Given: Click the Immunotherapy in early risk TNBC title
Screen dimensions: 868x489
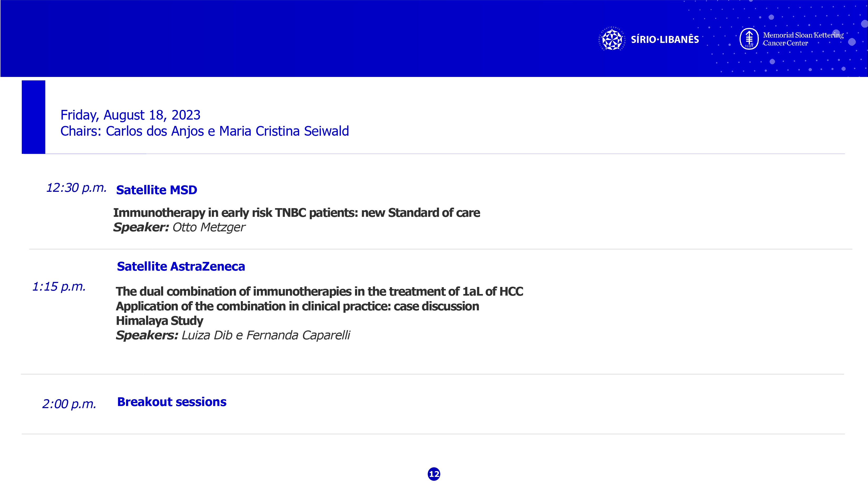Looking at the screenshot, I should pyautogui.click(x=297, y=212).
